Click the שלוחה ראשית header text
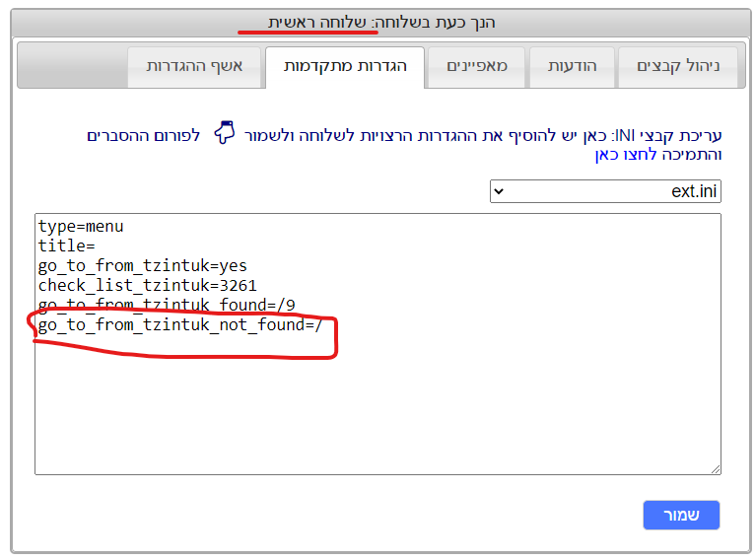Viewport: 755px width, 560px height. (321, 21)
